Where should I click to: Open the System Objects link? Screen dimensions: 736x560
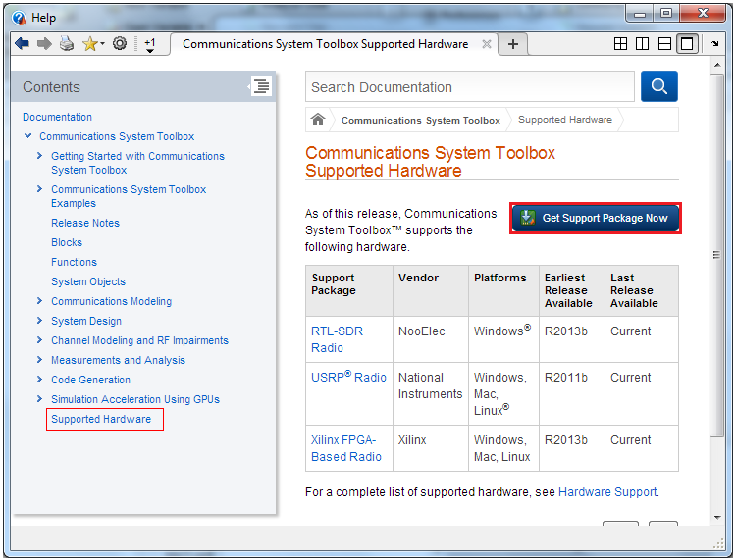click(x=88, y=281)
